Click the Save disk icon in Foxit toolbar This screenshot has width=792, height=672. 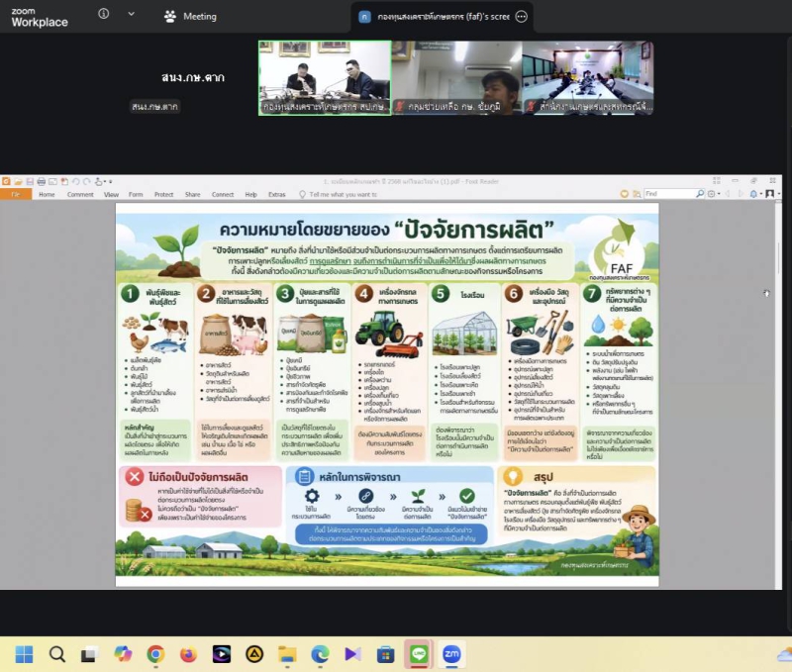30,181
